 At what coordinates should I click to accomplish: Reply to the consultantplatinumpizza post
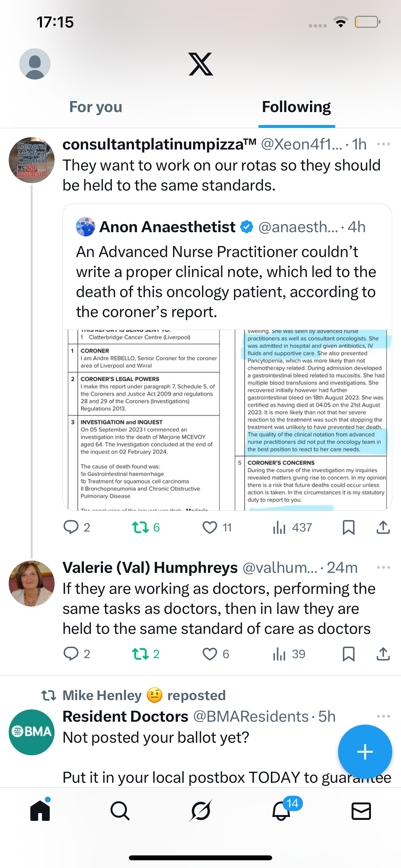pos(71,527)
